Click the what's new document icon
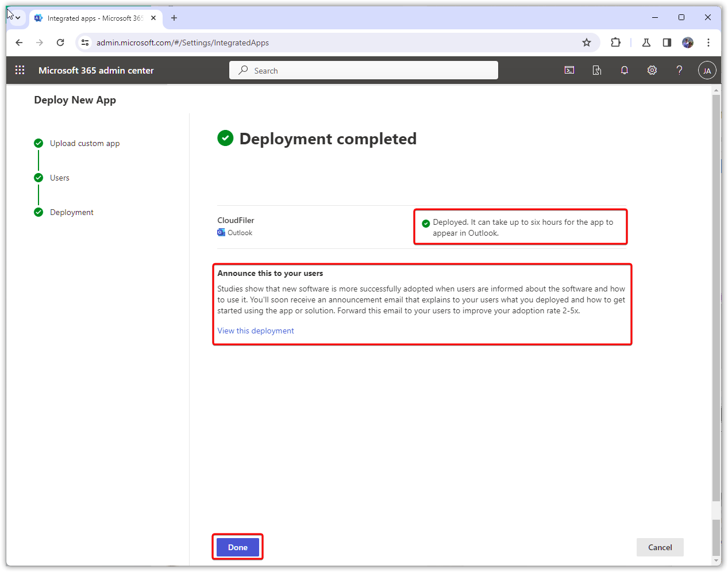The width and height of the screenshot is (728, 572). tap(596, 70)
